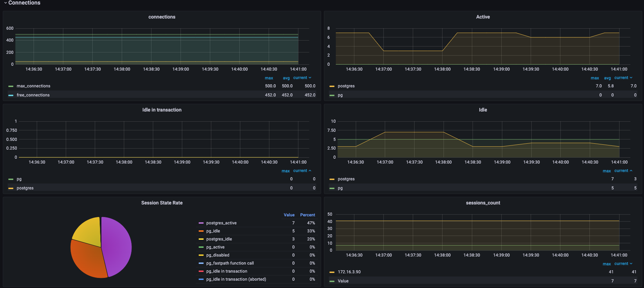The height and width of the screenshot is (288, 644).
Task: Click green swatch next to max_connections
Action: 11,86
